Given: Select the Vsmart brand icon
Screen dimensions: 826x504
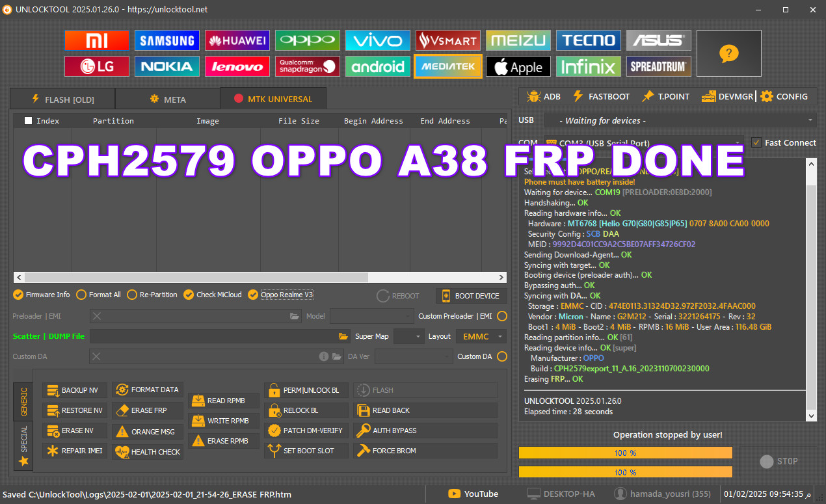Looking at the screenshot, I should (x=448, y=40).
